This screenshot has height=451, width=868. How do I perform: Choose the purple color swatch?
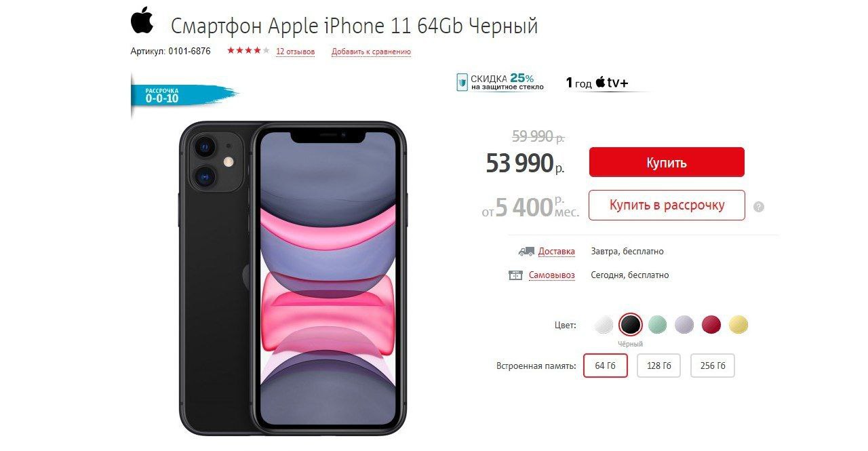[x=684, y=325]
